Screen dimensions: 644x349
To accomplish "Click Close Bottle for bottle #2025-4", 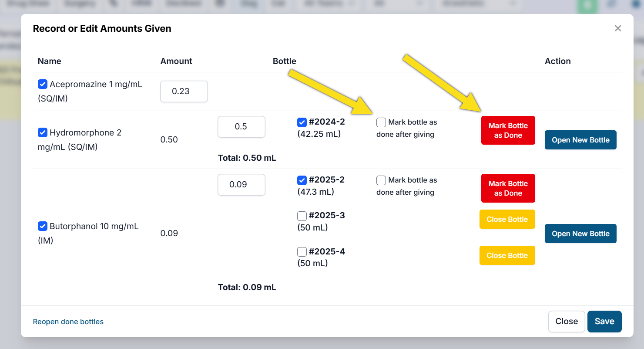I will pos(507,255).
